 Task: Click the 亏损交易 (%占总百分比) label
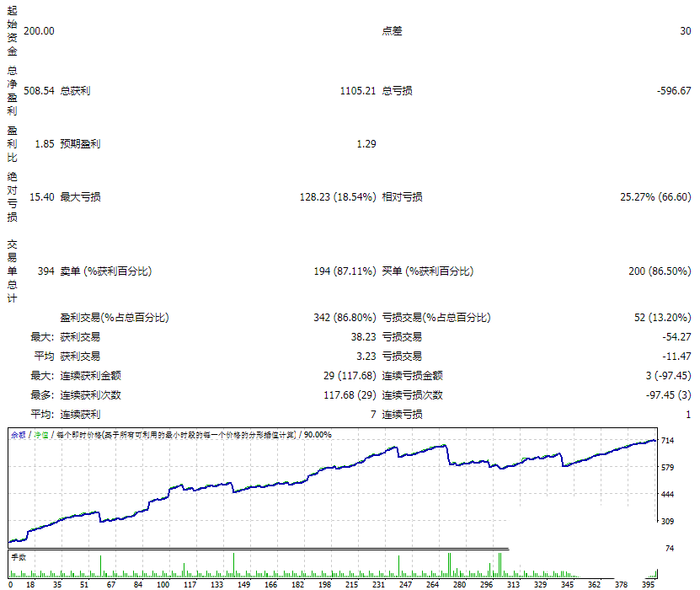tap(435, 318)
